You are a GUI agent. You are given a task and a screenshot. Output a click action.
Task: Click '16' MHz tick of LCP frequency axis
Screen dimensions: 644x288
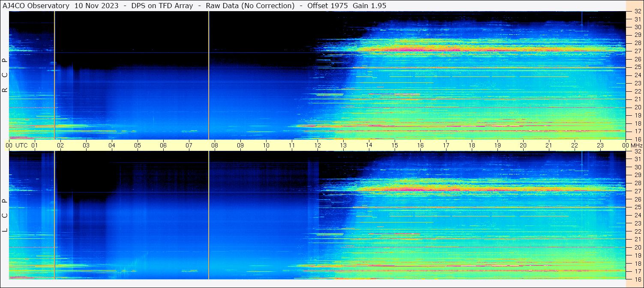coord(637,279)
